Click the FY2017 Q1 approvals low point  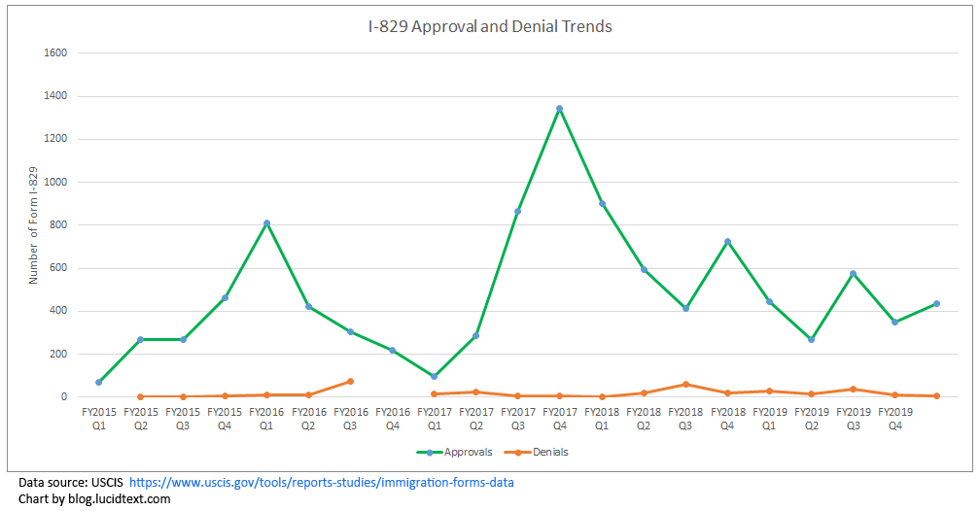click(434, 376)
